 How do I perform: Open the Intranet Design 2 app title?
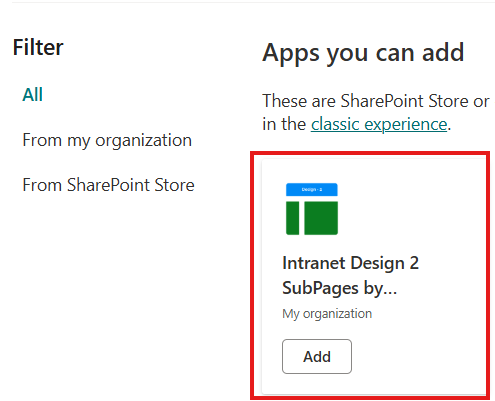tap(350, 263)
